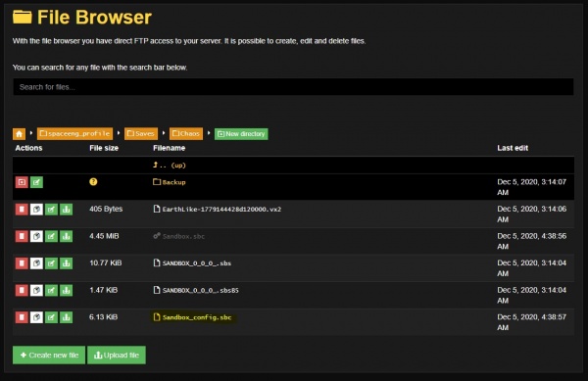Click the 1.47 KiB size value

[x=104, y=290]
